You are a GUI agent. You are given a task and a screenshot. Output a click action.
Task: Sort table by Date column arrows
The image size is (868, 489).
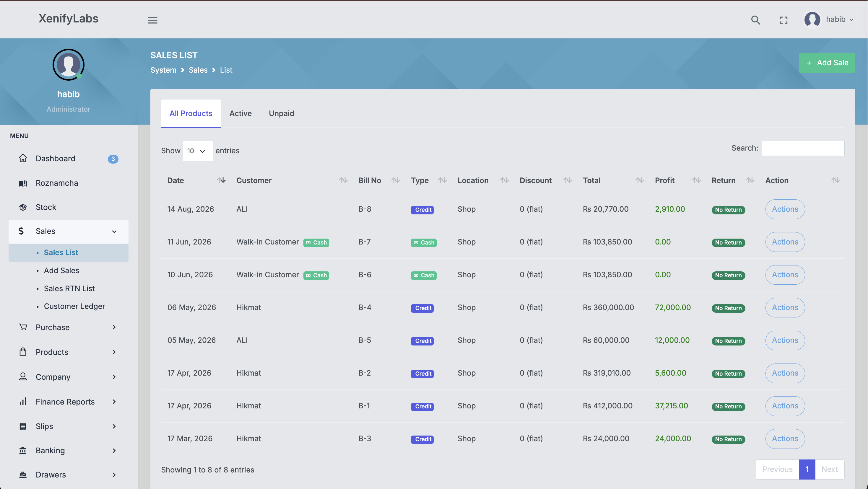coord(221,180)
